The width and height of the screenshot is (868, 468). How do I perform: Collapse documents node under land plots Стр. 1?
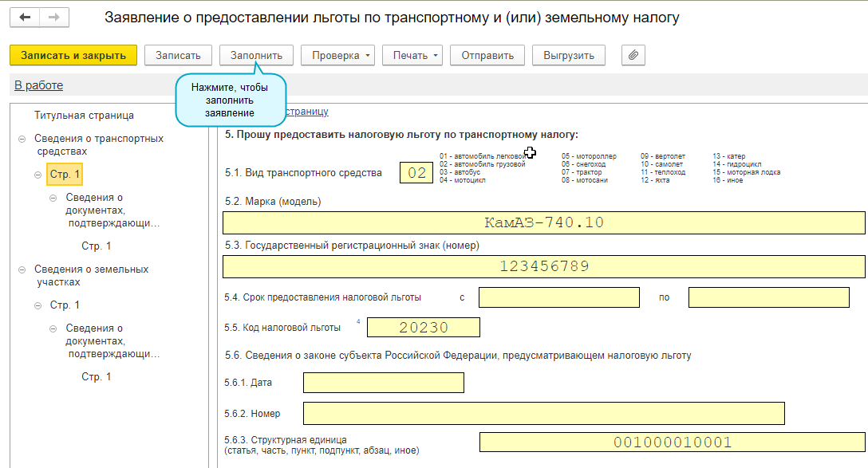point(53,328)
